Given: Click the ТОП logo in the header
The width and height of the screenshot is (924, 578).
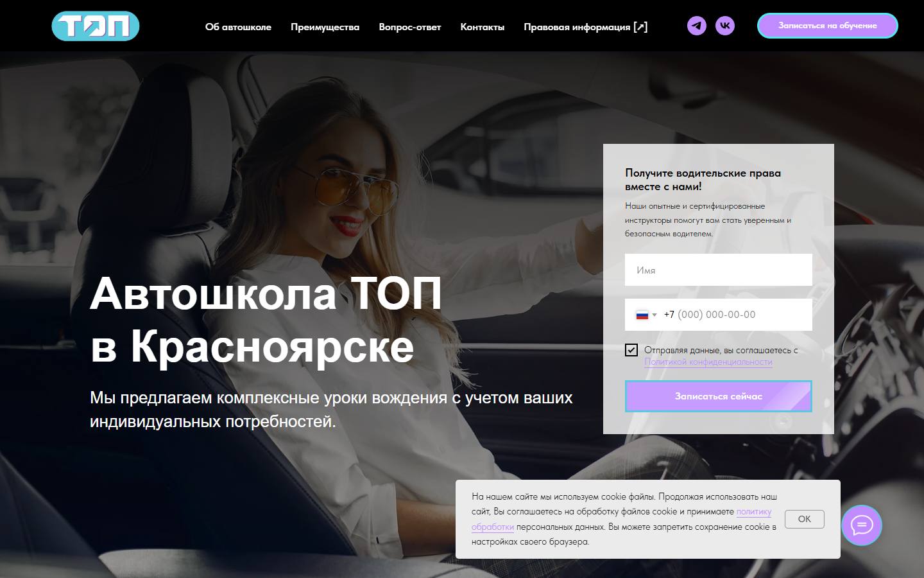Looking at the screenshot, I should coord(96,26).
